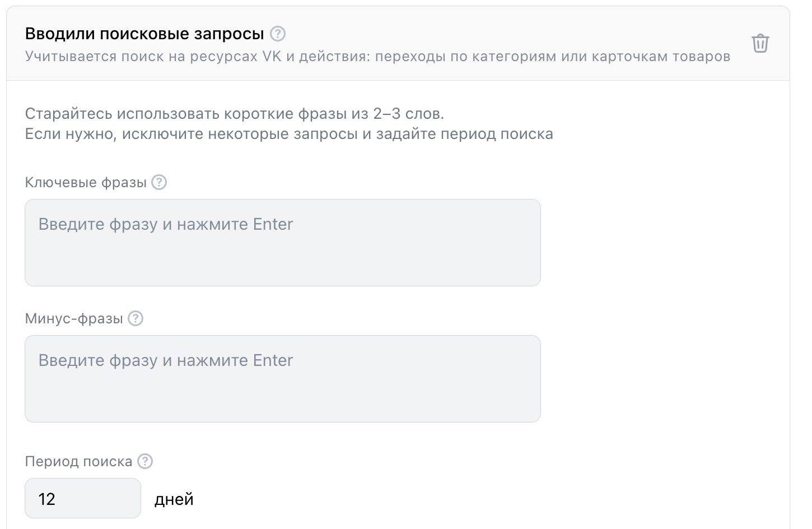Screen dimensions: 812x529
Task: Select the search period value field
Action: tap(82, 498)
